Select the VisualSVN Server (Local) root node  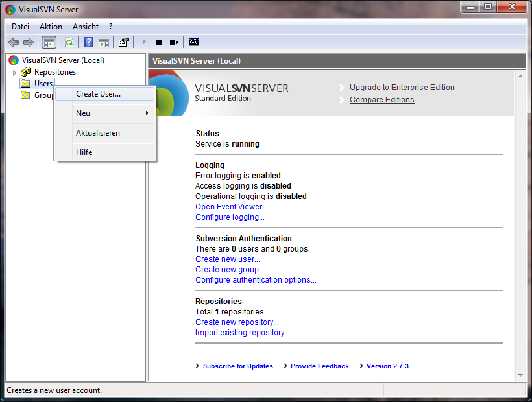click(63, 60)
